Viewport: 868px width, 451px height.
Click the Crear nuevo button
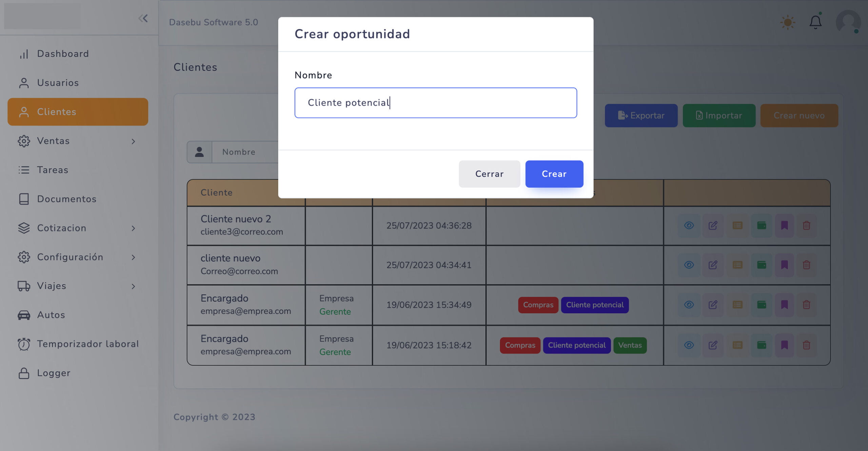[x=799, y=115]
